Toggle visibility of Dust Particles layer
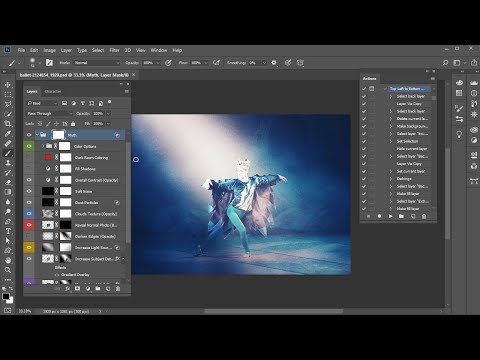This screenshot has height=360, width=480. pos(29,203)
